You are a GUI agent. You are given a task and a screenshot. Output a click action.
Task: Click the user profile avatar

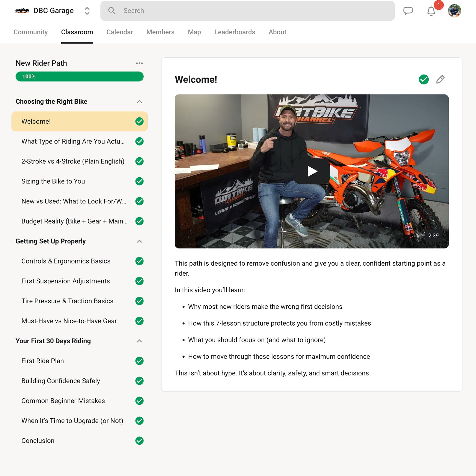click(x=454, y=11)
